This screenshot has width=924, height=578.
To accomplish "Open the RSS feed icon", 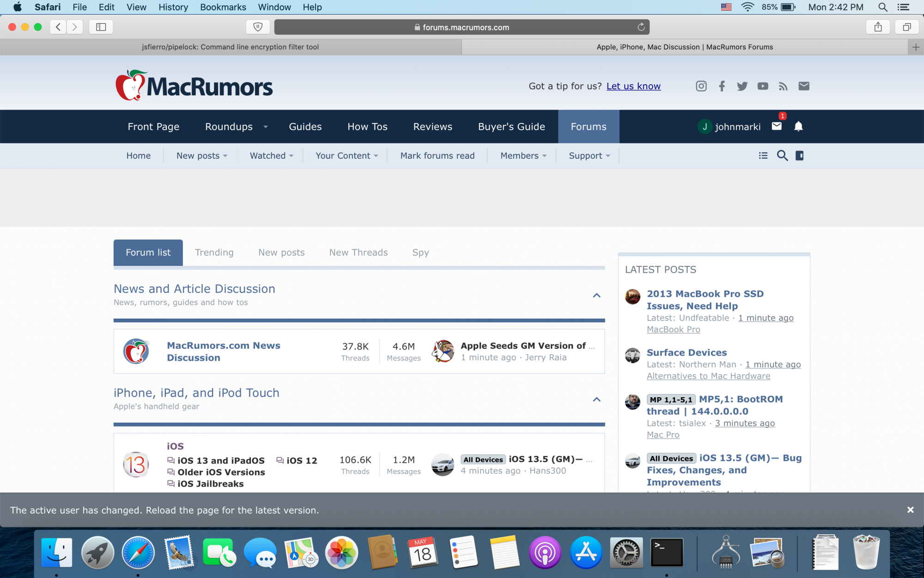I will coord(783,86).
